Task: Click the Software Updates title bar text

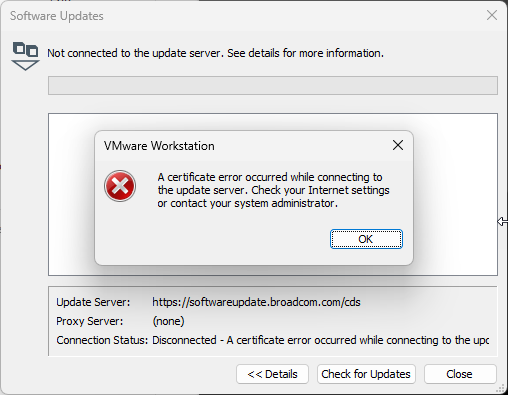Action: [57, 16]
